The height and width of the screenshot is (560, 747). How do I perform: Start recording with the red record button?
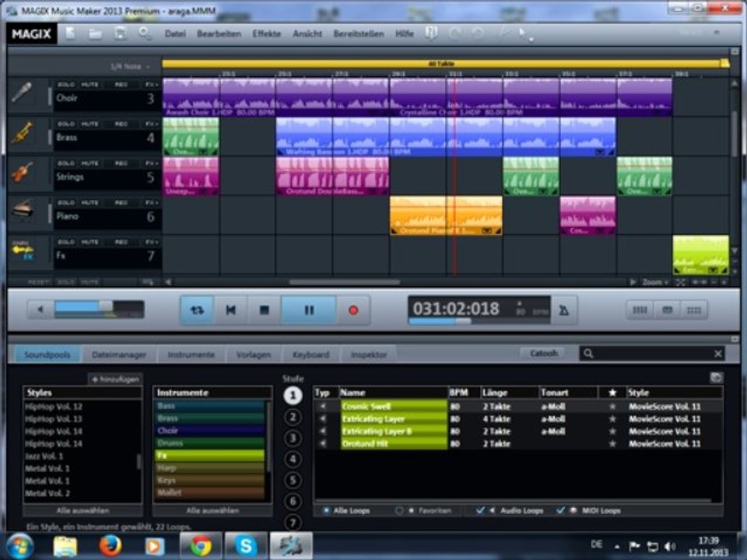pyautogui.click(x=353, y=310)
